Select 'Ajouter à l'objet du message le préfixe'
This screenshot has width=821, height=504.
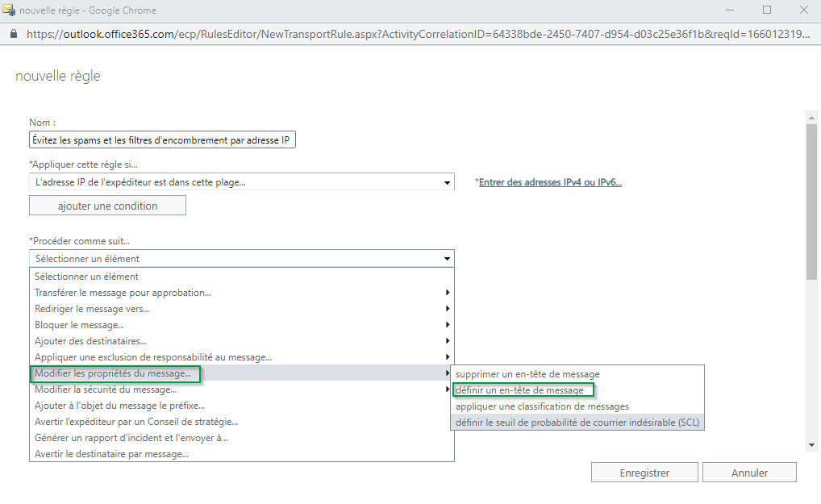[119, 406]
